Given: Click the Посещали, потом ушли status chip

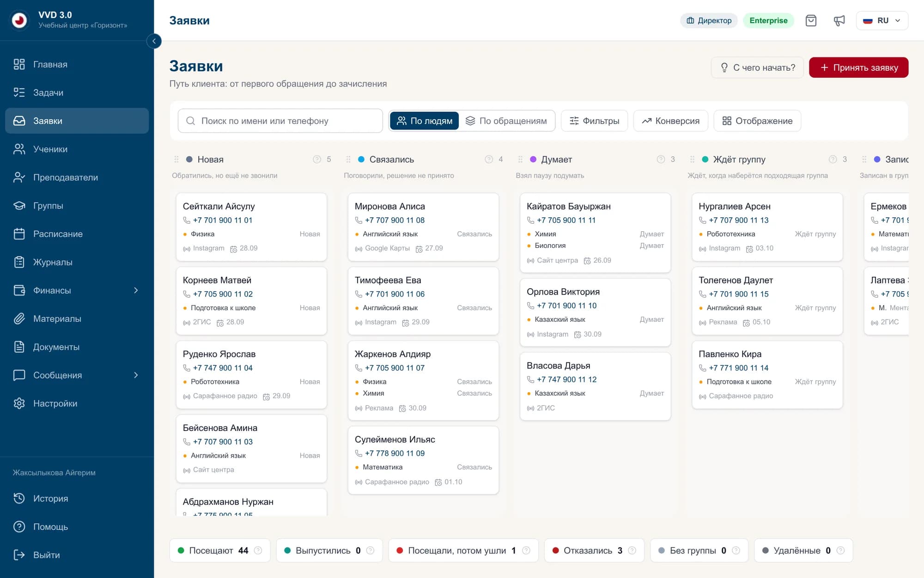Looking at the screenshot, I should (463, 550).
